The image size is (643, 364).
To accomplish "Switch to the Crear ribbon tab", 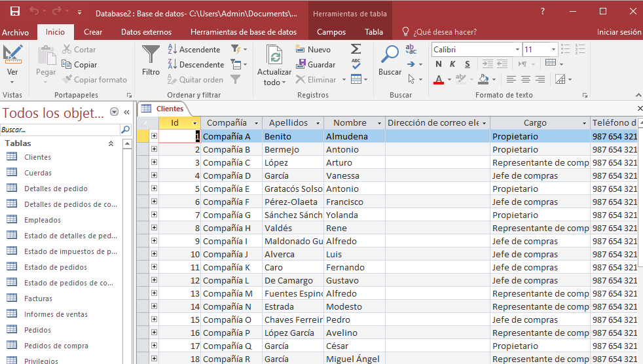I will 93,32.
